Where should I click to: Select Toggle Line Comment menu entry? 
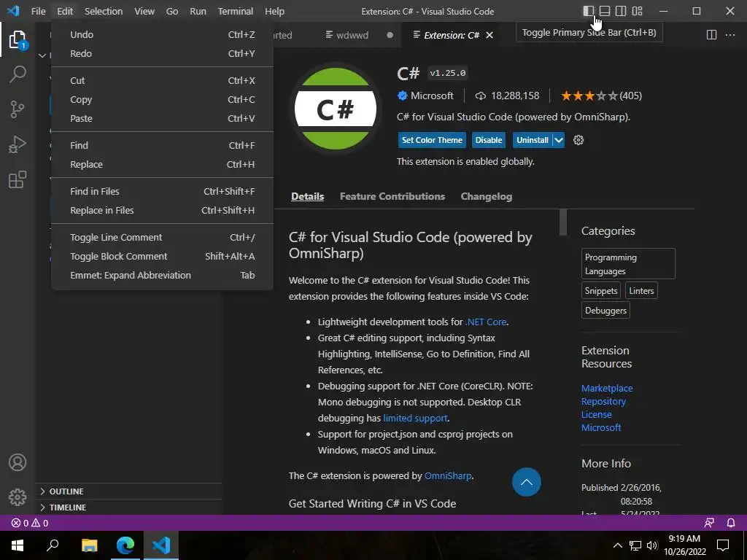pyautogui.click(x=163, y=237)
